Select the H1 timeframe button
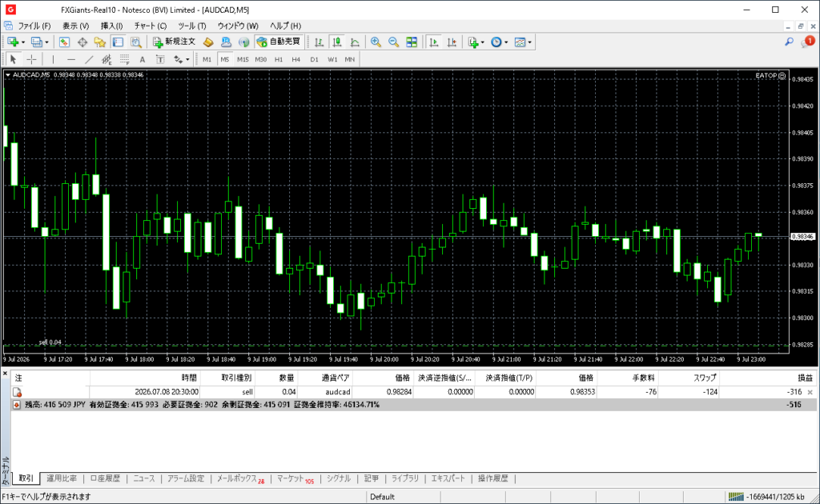The height and width of the screenshot is (504, 820). pyautogui.click(x=278, y=59)
